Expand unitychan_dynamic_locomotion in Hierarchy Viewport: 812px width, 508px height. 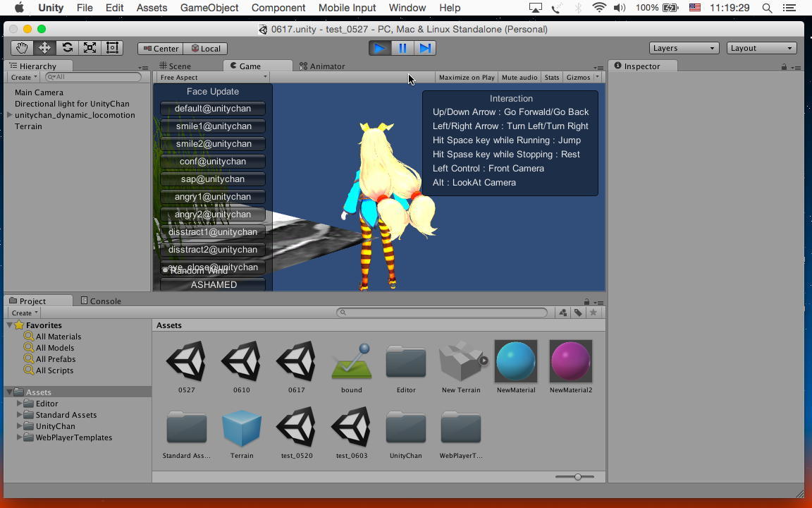tap(9, 114)
